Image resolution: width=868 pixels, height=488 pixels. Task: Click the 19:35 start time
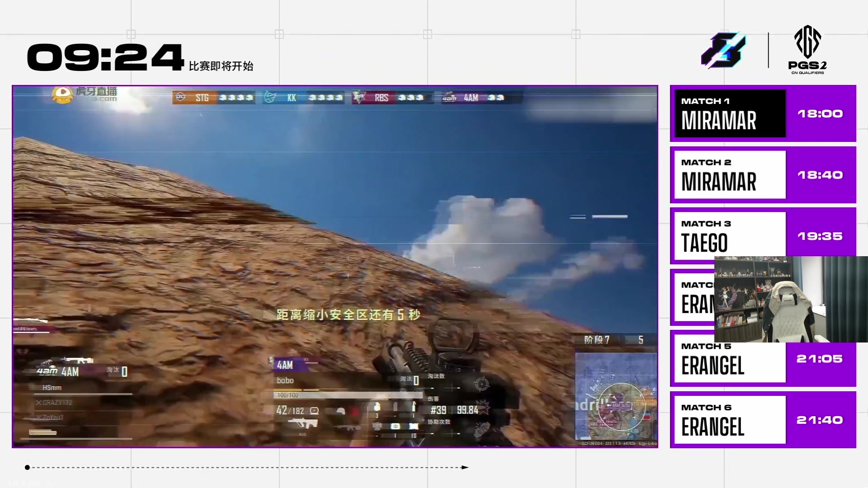(x=820, y=236)
